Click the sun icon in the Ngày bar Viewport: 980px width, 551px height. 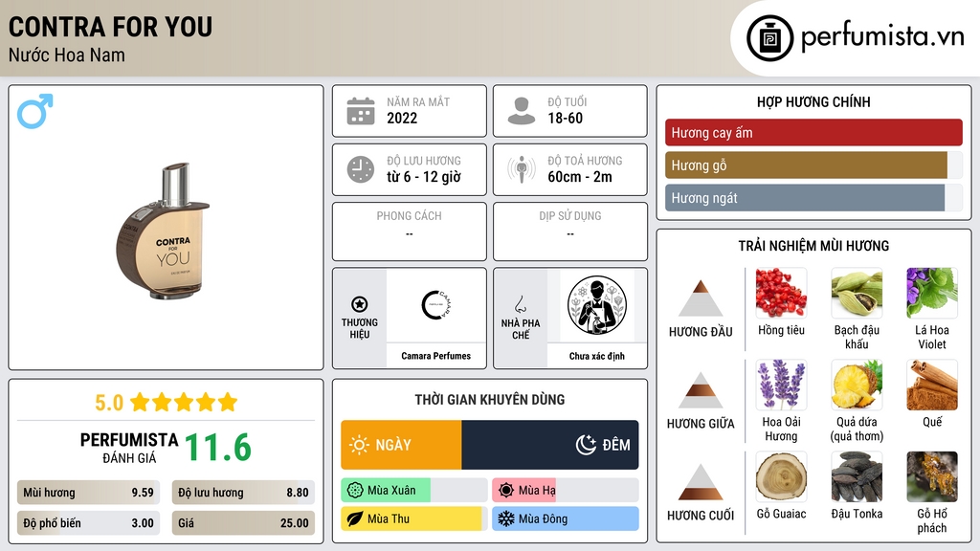point(360,445)
